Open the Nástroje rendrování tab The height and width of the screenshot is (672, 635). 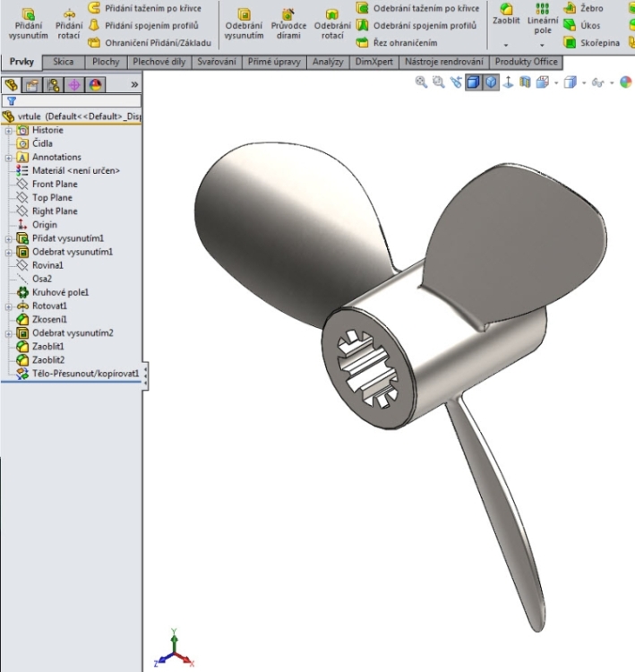[x=444, y=62]
